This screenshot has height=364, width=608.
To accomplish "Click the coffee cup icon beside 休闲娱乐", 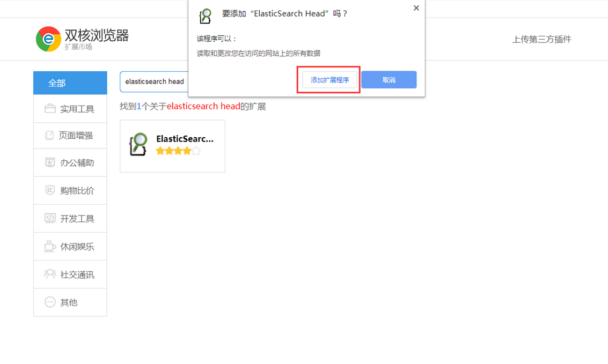I will click(50, 246).
